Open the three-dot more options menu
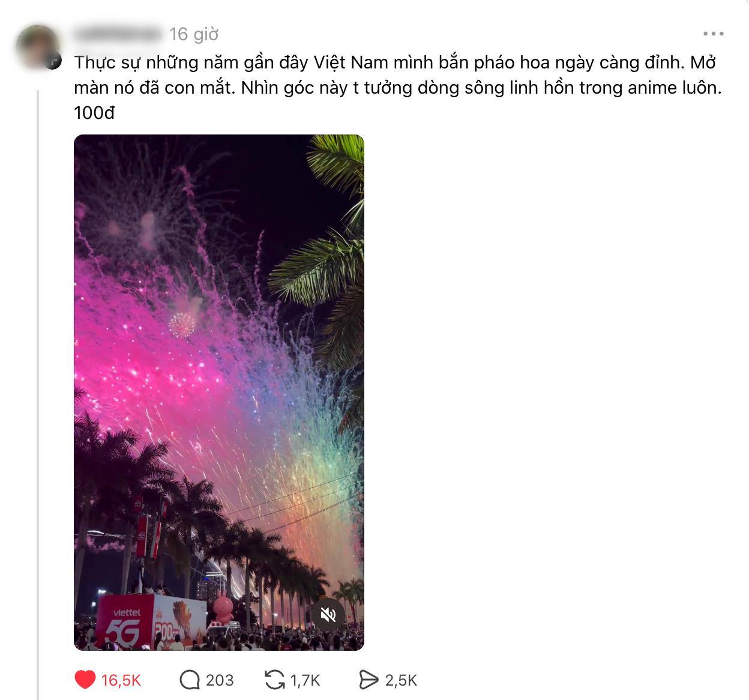The width and height of the screenshot is (749, 700). 713,34
